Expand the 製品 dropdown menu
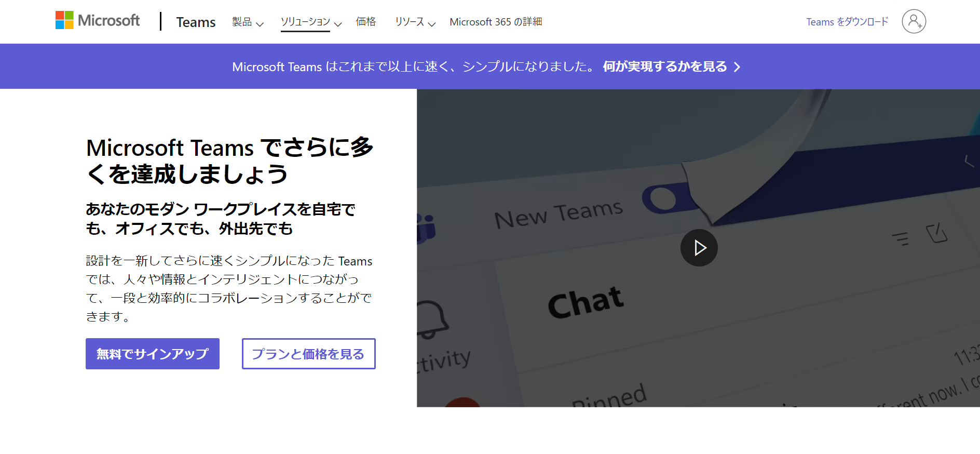The height and width of the screenshot is (454, 980). pyautogui.click(x=248, y=22)
